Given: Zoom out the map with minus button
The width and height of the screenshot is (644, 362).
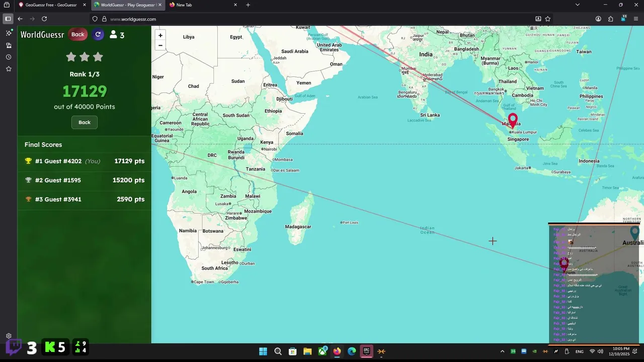Looking at the screenshot, I should pos(160,45).
